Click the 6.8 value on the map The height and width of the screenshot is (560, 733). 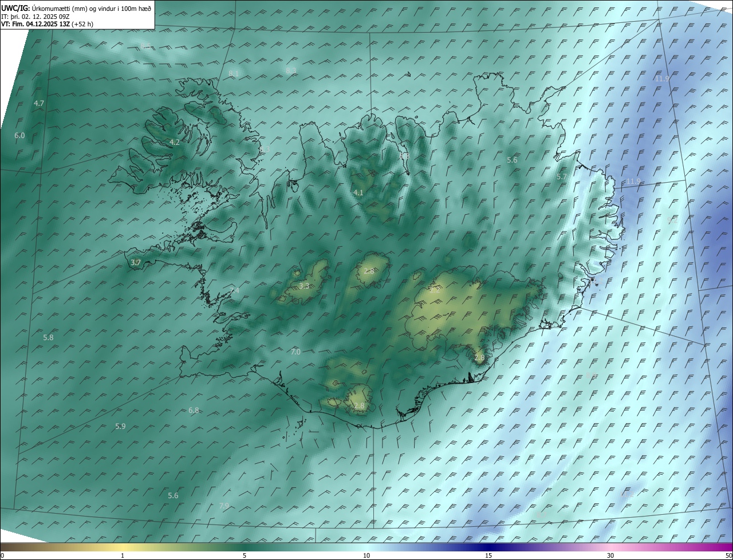[x=194, y=410]
